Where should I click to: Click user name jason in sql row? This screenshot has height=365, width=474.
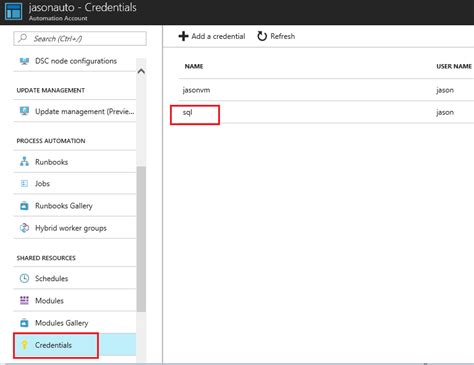pos(445,112)
